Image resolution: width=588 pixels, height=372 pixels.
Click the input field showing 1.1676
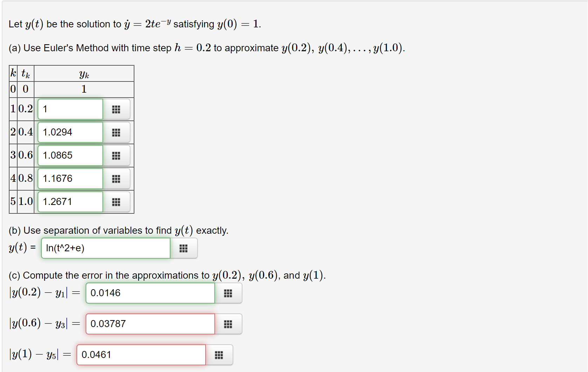coord(70,179)
